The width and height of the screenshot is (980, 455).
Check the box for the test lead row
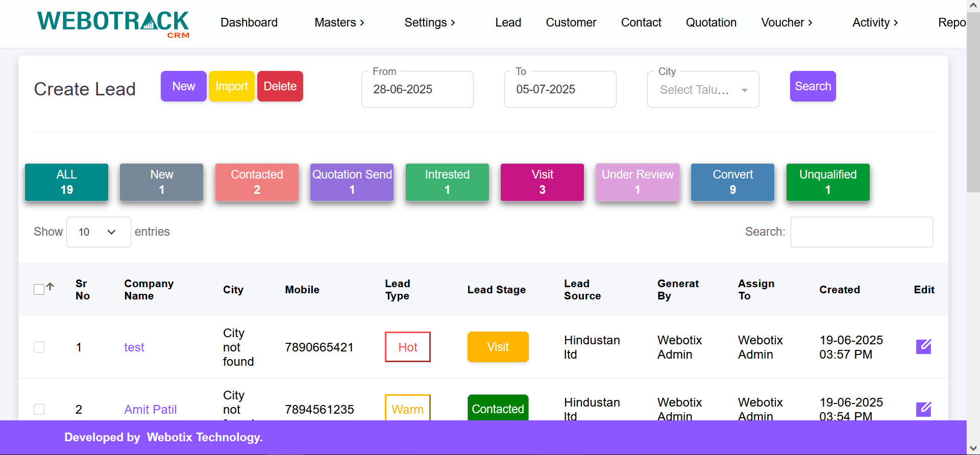pos(39,347)
